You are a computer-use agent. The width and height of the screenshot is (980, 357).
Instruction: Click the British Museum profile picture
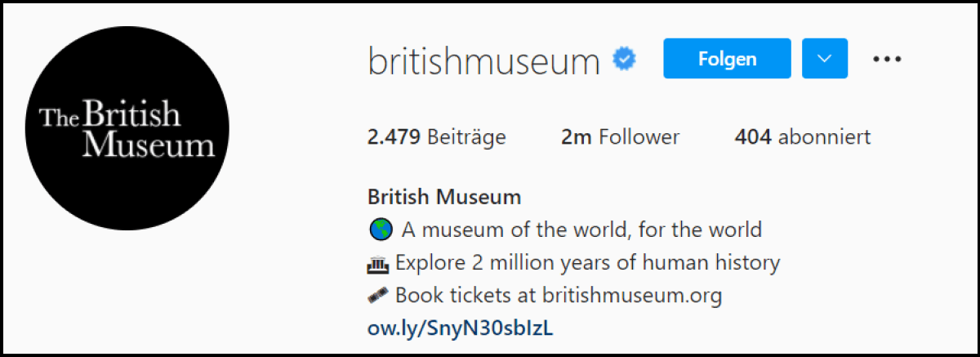(127, 128)
